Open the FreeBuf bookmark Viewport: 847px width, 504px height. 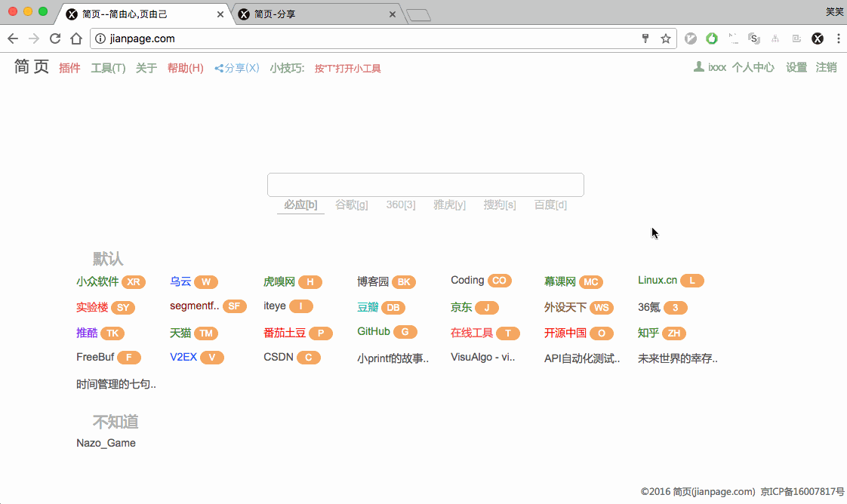pyautogui.click(x=95, y=357)
